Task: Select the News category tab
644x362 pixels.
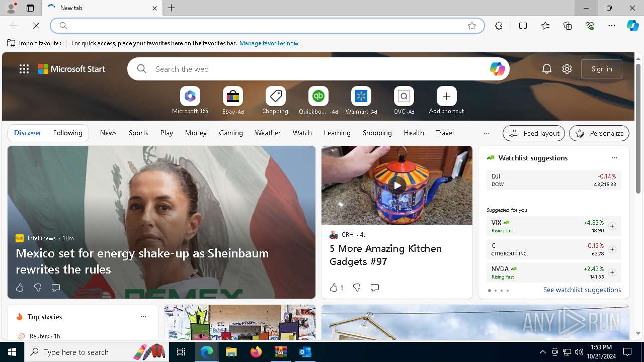Action: [x=108, y=133]
